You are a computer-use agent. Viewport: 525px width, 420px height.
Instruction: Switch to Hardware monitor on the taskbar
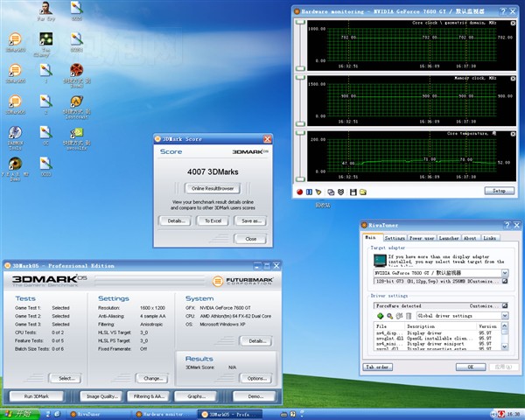click(164, 414)
